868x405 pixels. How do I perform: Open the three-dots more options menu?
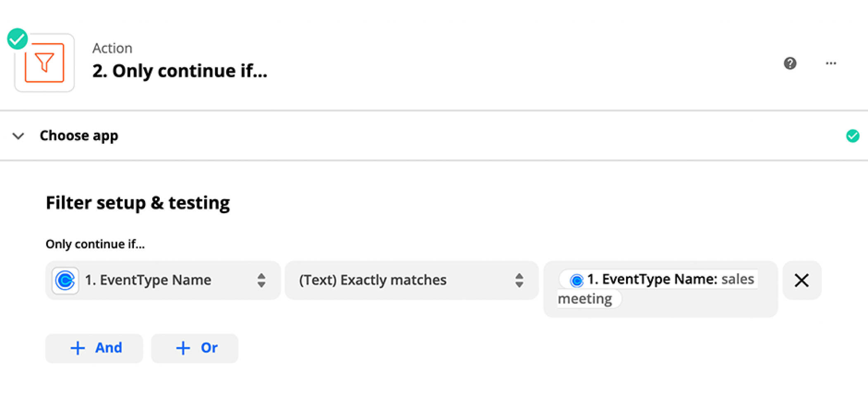click(831, 63)
